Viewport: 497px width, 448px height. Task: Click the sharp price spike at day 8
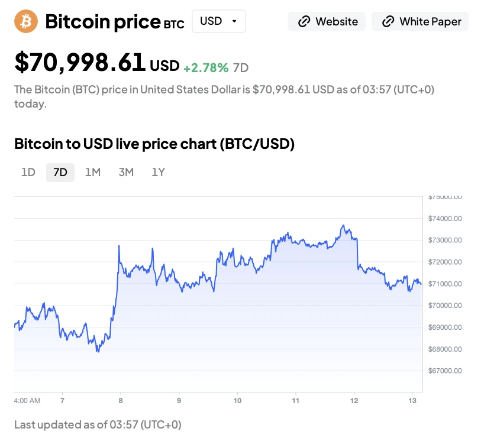tap(119, 246)
